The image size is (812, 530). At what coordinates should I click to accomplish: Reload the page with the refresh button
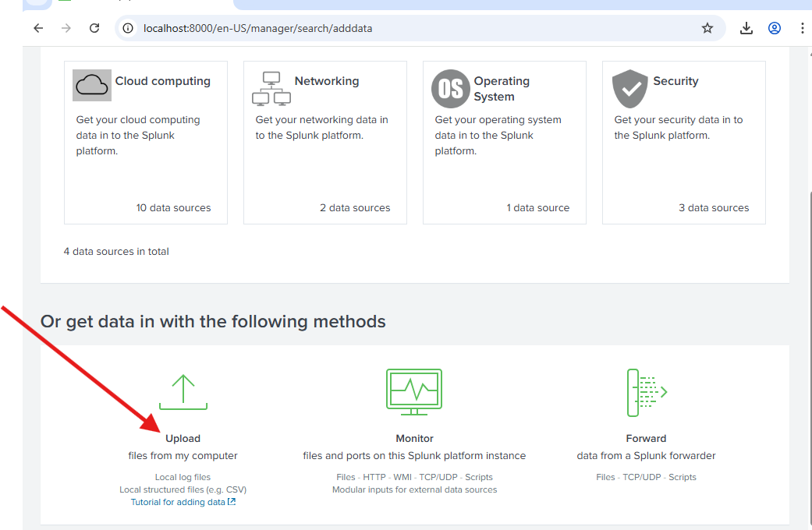94,28
